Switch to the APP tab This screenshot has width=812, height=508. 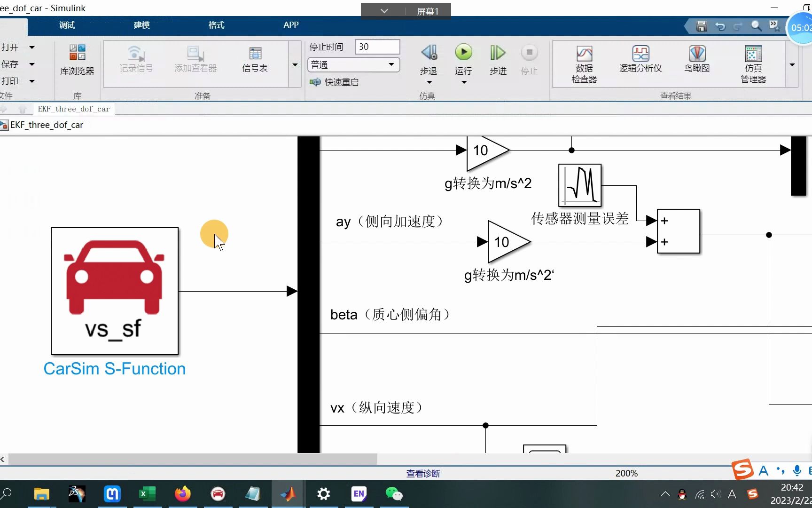pyautogui.click(x=291, y=25)
